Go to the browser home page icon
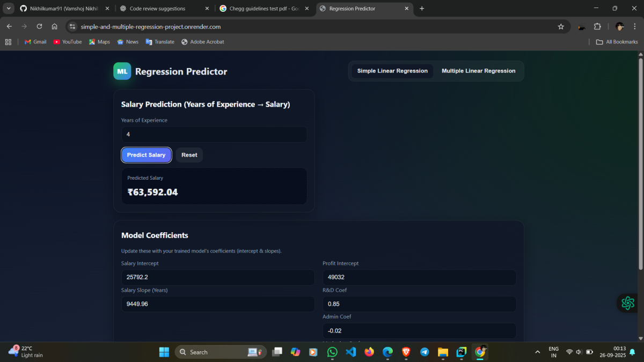Image resolution: width=644 pixels, height=362 pixels. (54, 26)
